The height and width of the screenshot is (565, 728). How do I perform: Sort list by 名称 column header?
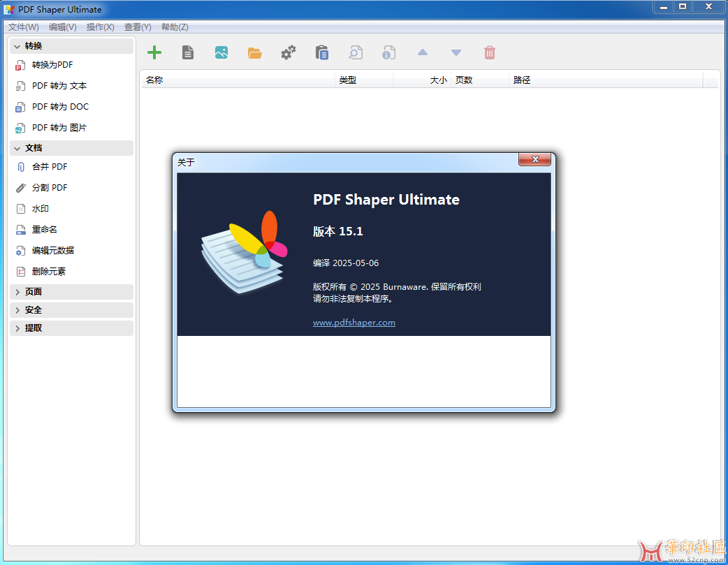pyautogui.click(x=238, y=80)
